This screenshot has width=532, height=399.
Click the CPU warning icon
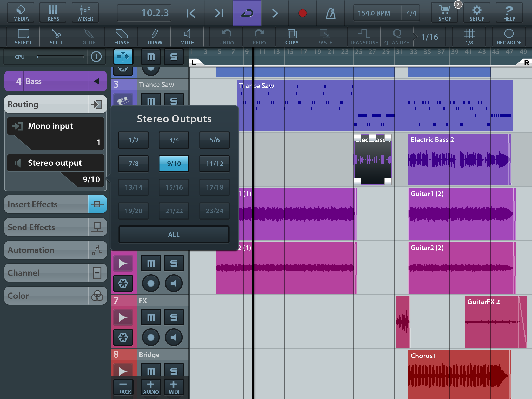(x=96, y=57)
